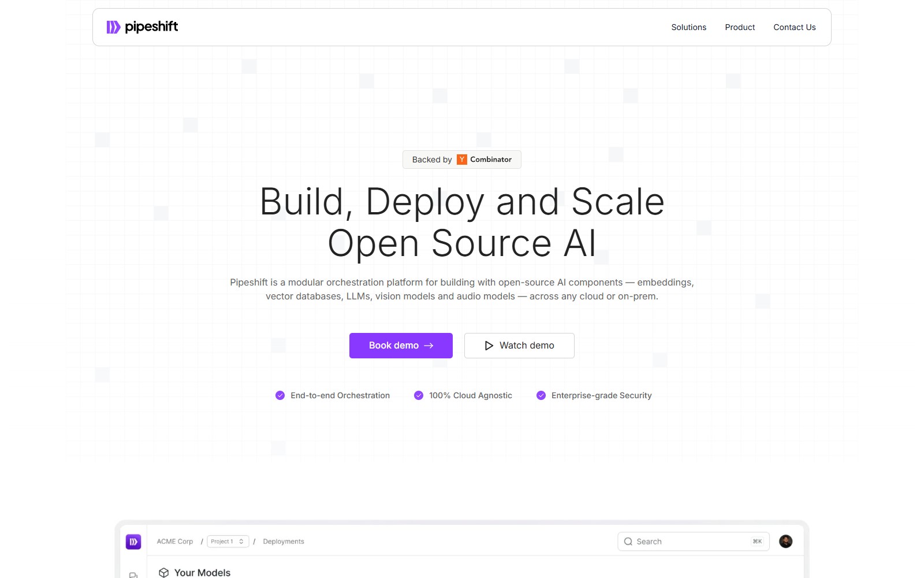The width and height of the screenshot is (924, 578).
Task: Click the Backed by Y Combinator badge
Action: (462, 160)
